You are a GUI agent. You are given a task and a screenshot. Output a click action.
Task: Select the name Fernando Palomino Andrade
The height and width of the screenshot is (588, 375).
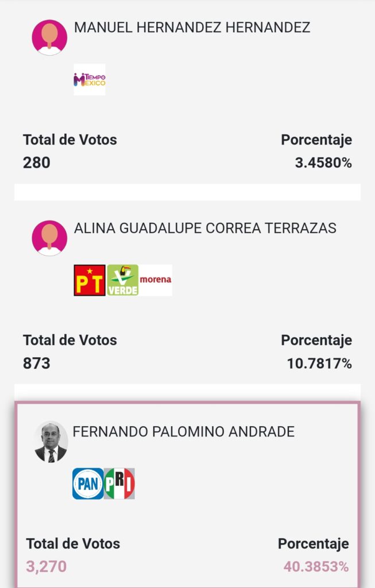183,432
